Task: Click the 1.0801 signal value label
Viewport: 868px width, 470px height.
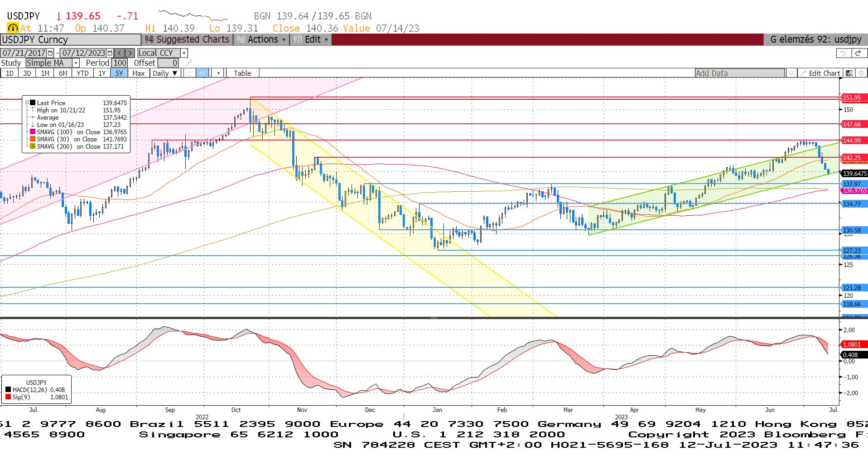Action: point(854,344)
